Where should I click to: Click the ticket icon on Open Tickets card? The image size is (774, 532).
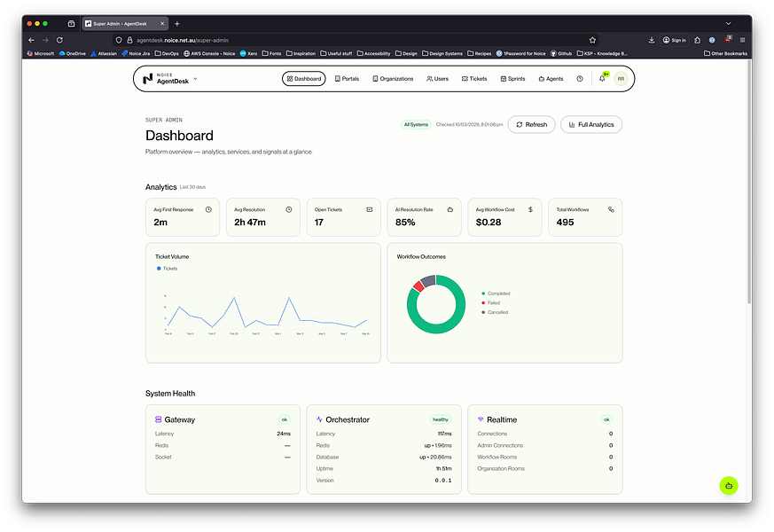[369, 209]
